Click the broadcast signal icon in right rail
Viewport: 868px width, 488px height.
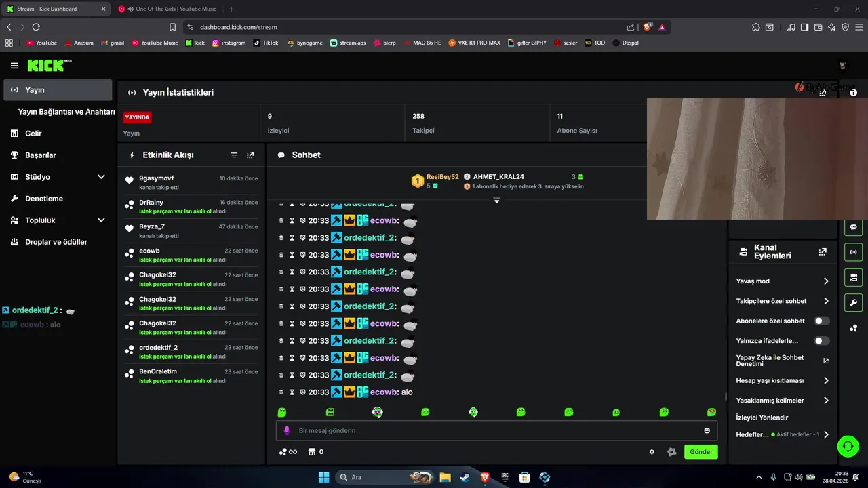[x=853, y=252]
